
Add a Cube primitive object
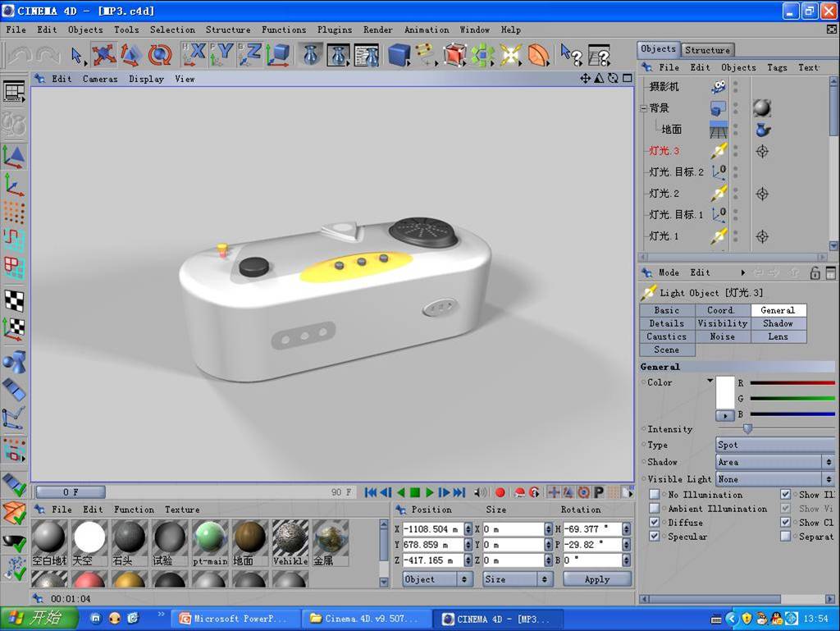tap(399, 55)
